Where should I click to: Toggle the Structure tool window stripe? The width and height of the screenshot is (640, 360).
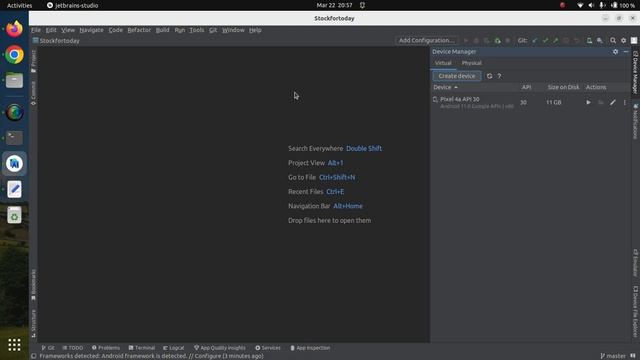click(33, 323)
